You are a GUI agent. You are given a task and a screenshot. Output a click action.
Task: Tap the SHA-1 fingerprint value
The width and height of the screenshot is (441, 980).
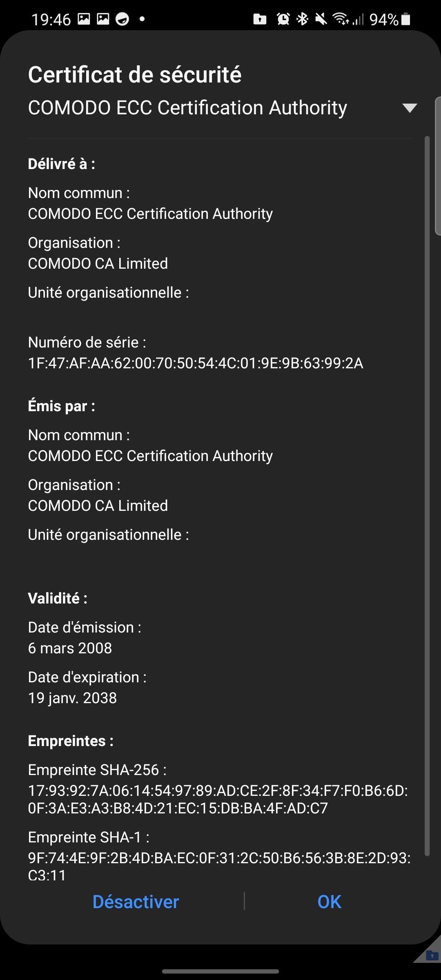click(x=219, y=866)
